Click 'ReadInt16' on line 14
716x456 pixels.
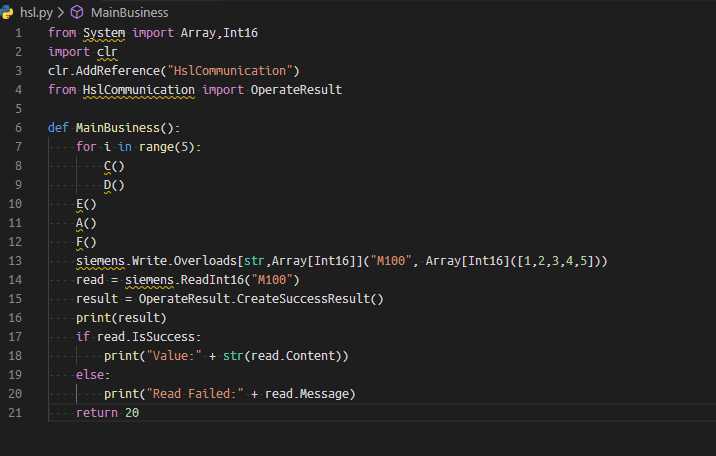click(212, 280)
